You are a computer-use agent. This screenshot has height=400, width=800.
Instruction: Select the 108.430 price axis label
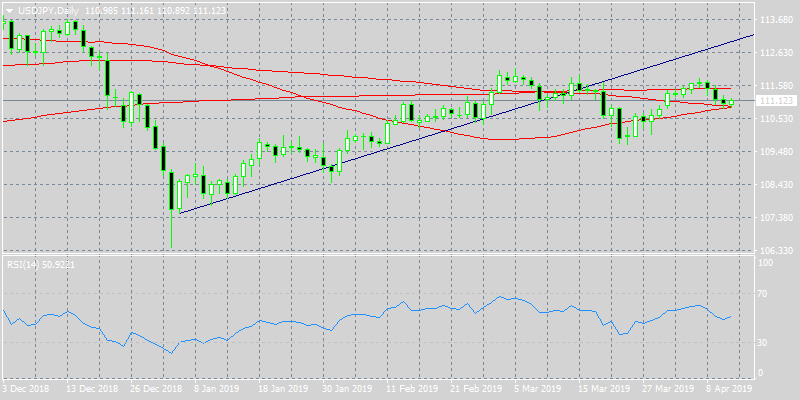pyautogui.click(x=776, y=185)
